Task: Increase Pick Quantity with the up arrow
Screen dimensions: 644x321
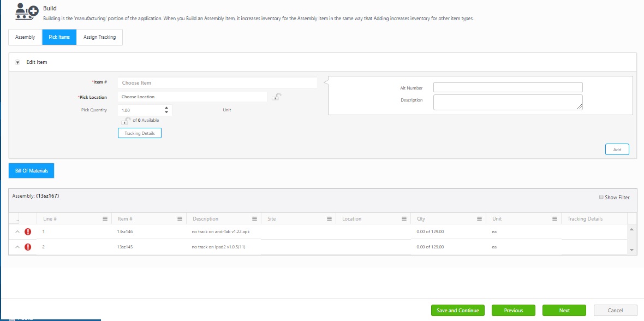Action: click(166, 108)
